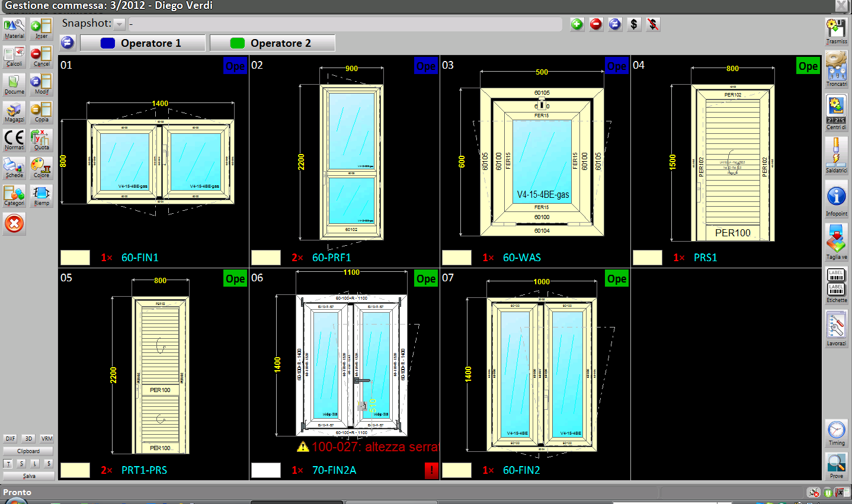Open the Saldatrici welder icon
This screenshot has height=504, width=852.
[837, 156]
